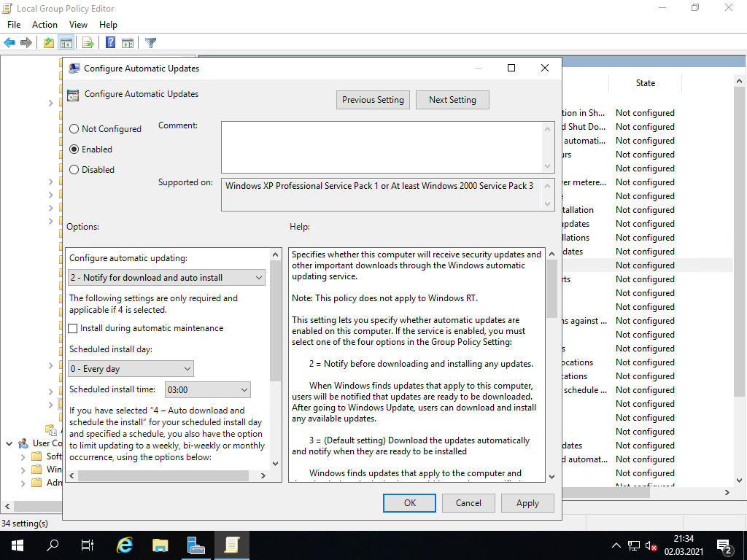Open the Scheduled install time dropdown

(x=208, y=390)
